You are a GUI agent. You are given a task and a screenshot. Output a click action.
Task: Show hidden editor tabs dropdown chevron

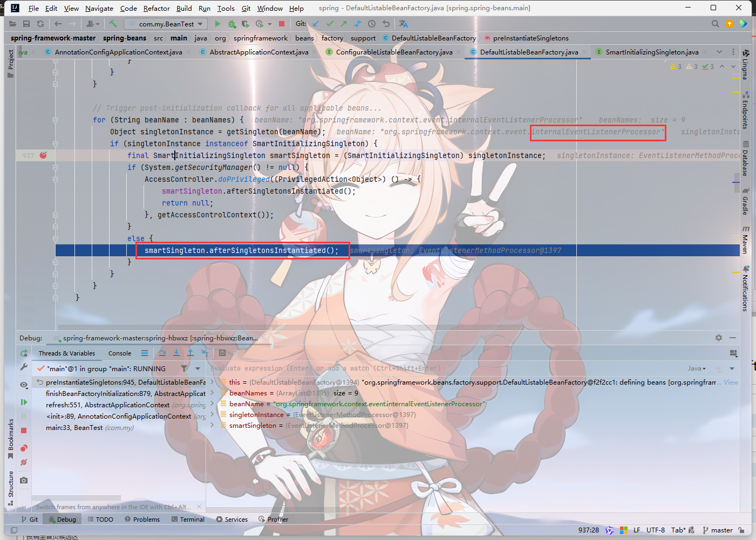(x=719, y=52)
